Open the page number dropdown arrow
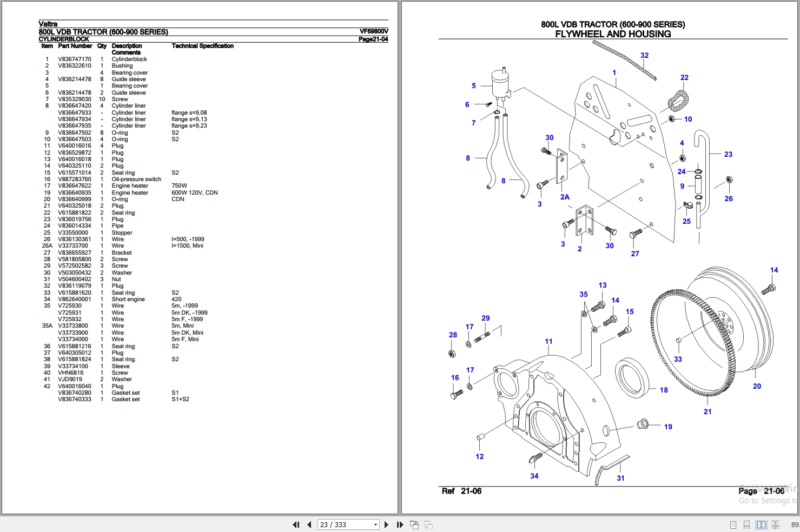 [374, 524]
